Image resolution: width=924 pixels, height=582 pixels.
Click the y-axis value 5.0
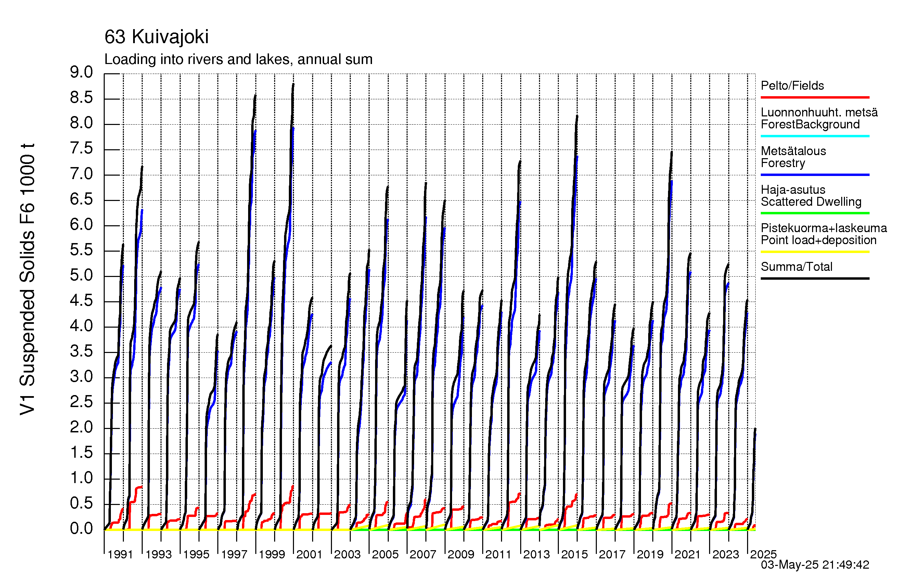(x=81, y=275)
